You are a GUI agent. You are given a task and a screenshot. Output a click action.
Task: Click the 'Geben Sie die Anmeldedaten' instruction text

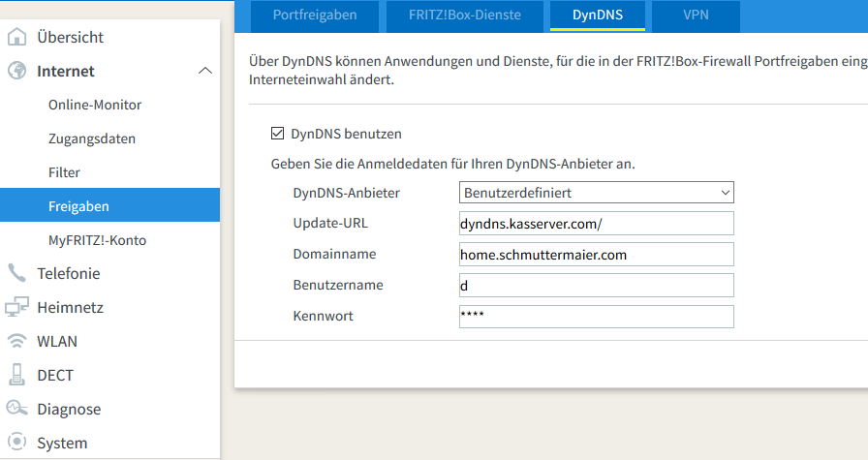click(x=452, y=164)
